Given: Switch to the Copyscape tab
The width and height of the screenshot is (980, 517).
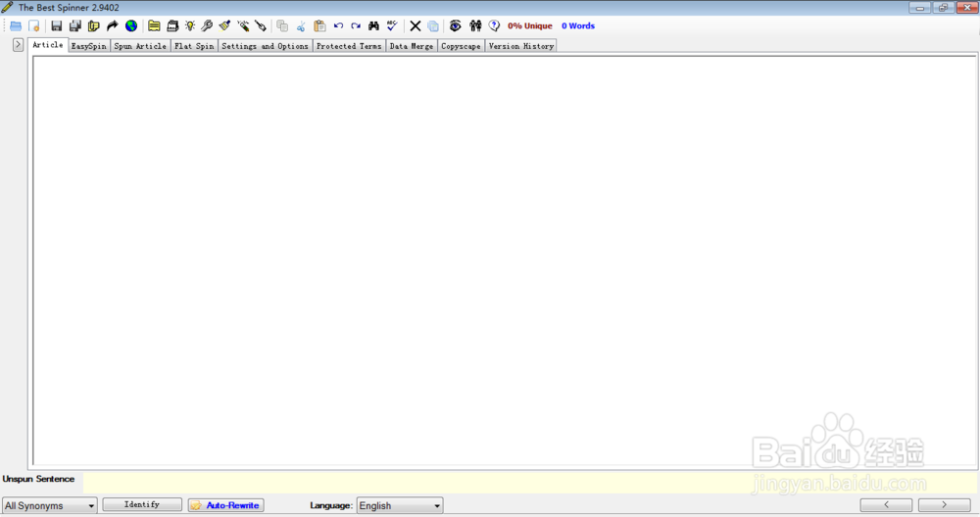Looking at the screenshot, I should (x=461, y=46).
